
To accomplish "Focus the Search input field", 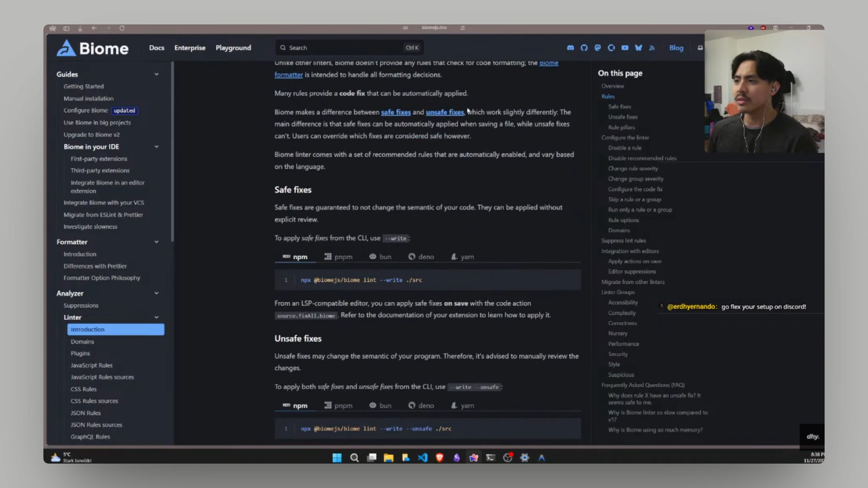I will pyautogui.click(x=349, y=48).
